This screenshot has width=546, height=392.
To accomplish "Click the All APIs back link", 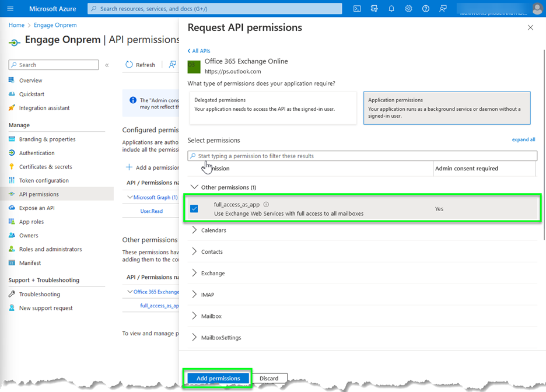I will pyautogui.click(x=199, y=51).
